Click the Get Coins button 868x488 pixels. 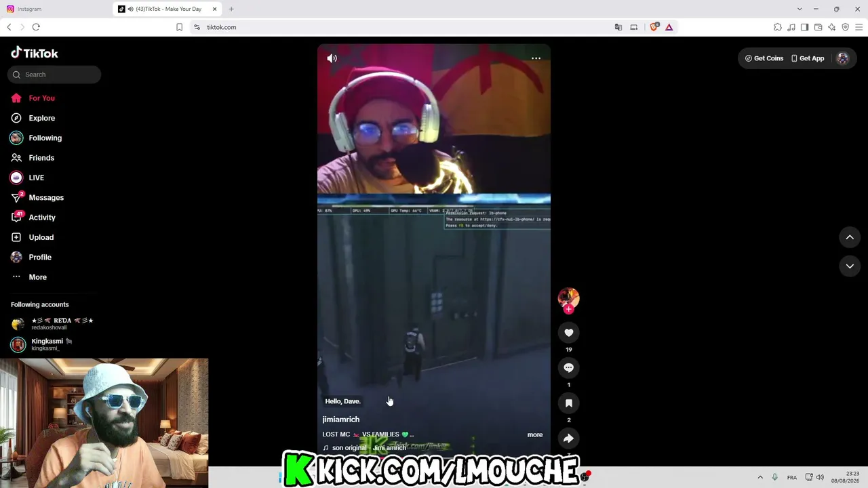764,58
